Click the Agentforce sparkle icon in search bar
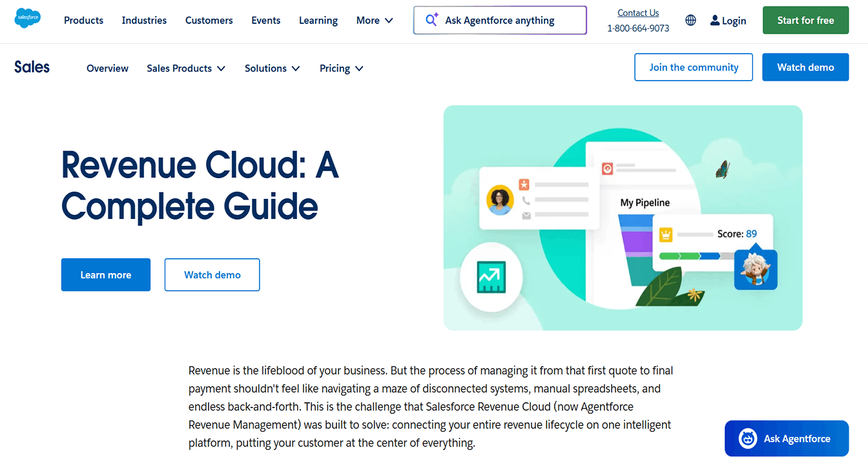868x470 pixels. [x=431, y=20]
